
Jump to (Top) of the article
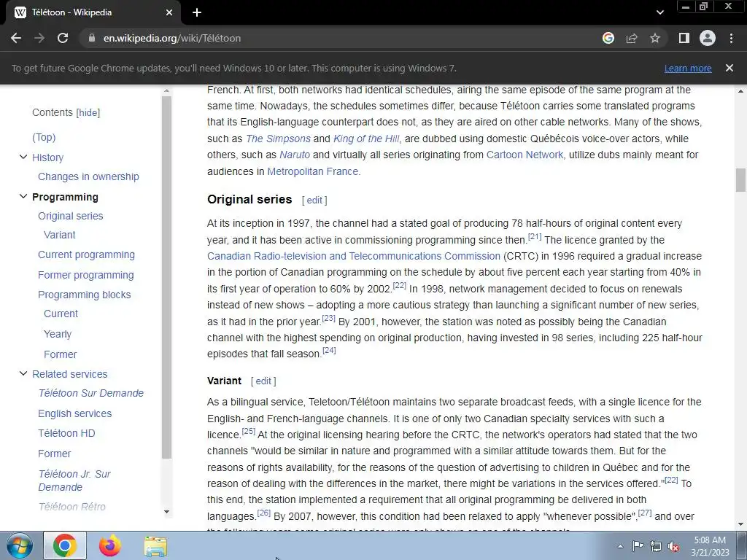[44, 137]
